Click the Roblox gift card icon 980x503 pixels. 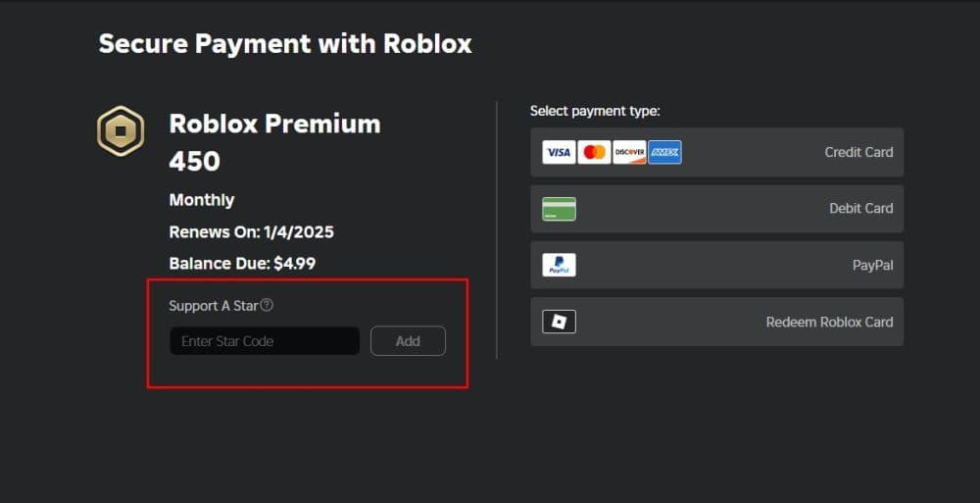pyautogui.click(x=559, y=322)
